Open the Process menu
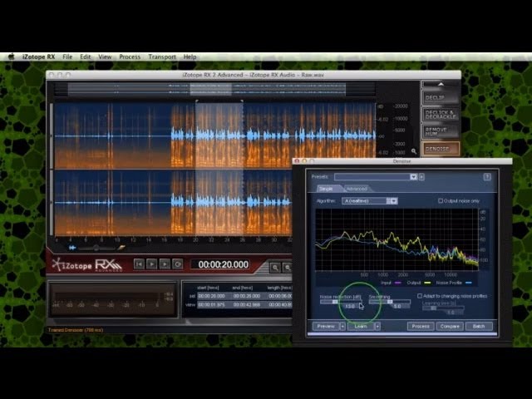The image size is (532, 399). click(x=130, y=57)
